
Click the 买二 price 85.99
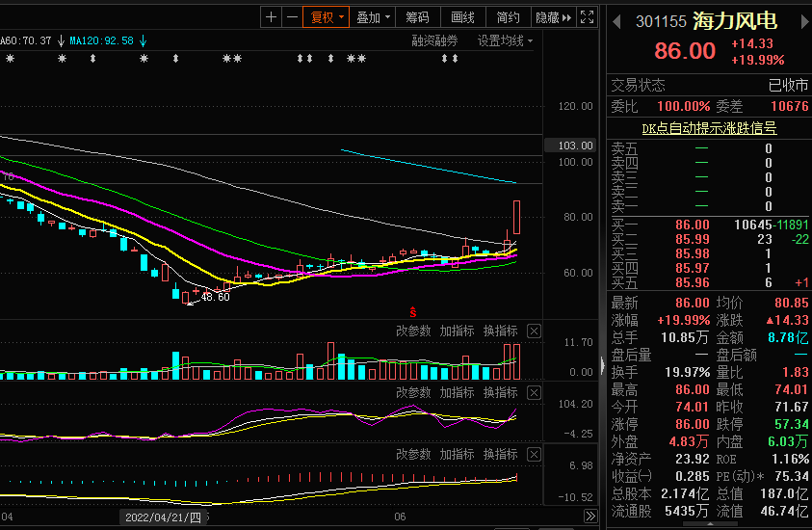pyautogui.click(x=693, y=239)
